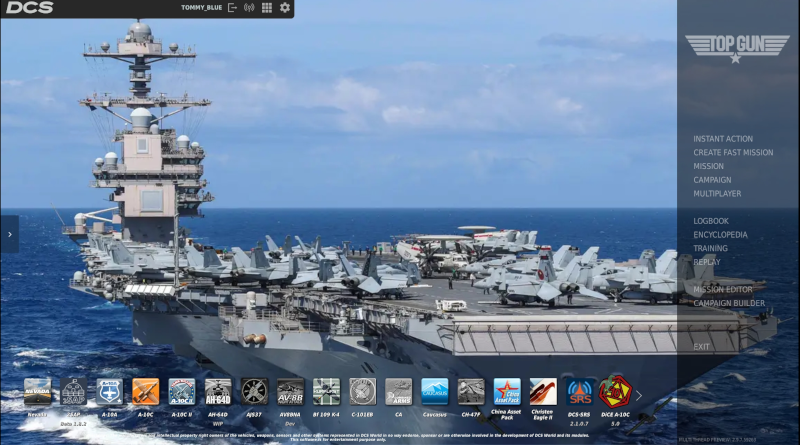Click the Bf 109 K-4 module icon
The image size is (800, 445).
(x=326, y=391)
